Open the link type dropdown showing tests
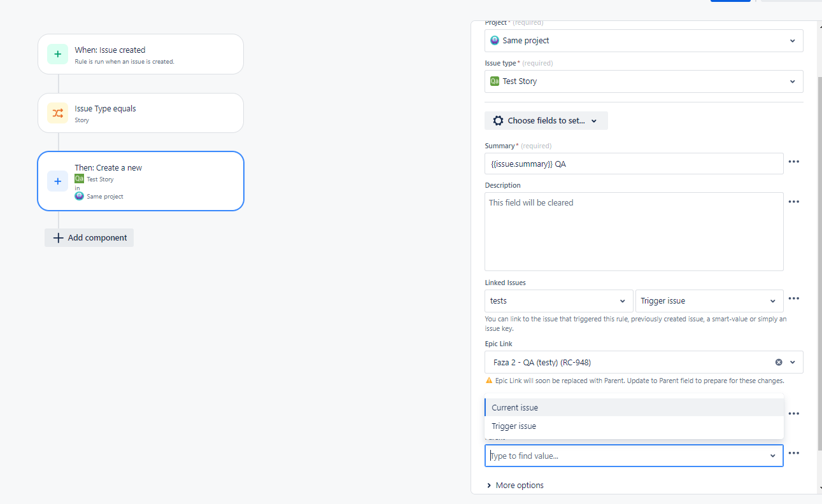822x504 pixels. pos(558,301)
